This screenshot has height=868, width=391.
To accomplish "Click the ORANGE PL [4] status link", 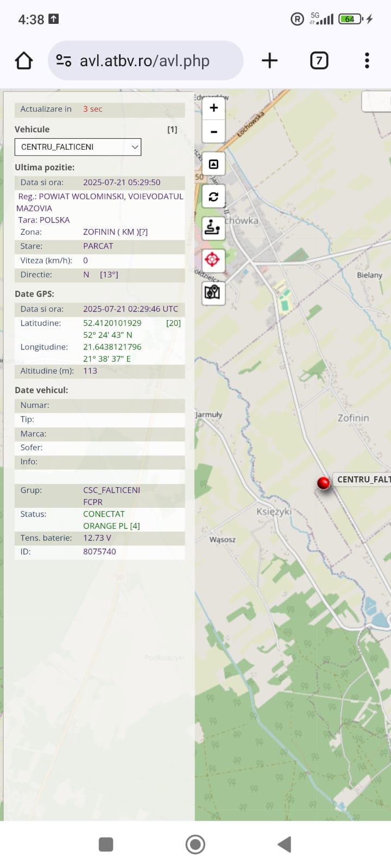I will click(x=111, y=526).
